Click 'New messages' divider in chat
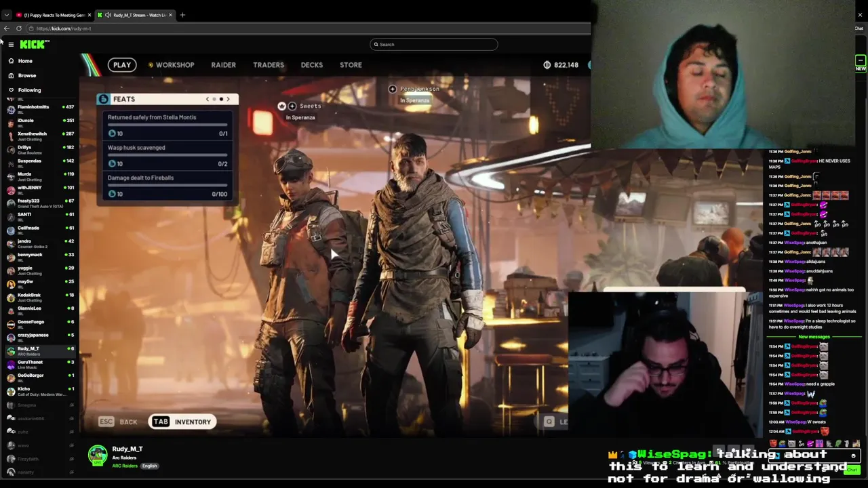 pos(814,337)
